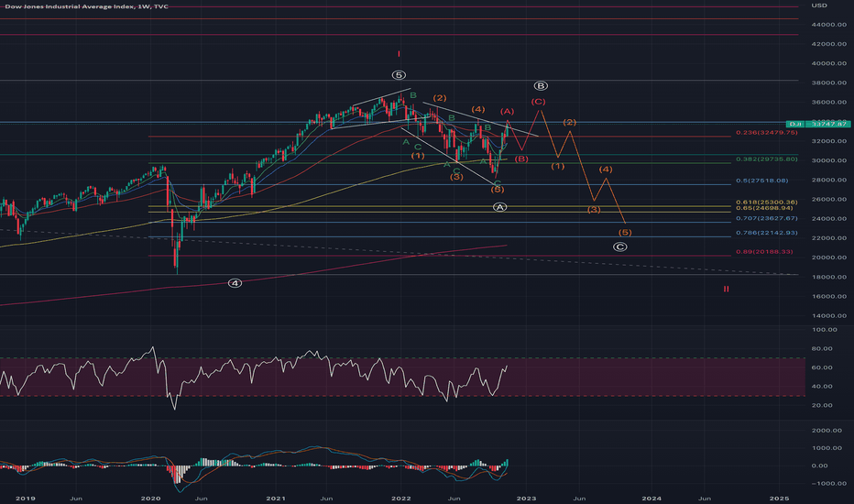Click the circled C wave label

point(619,247)
